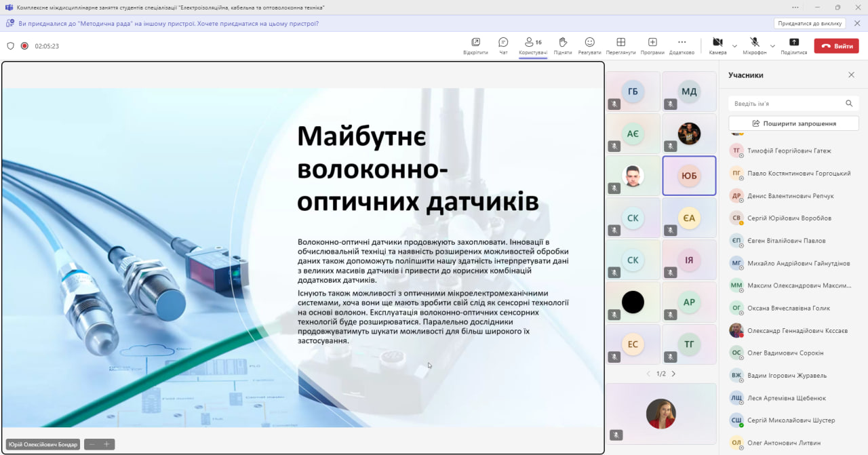The image size is (868, 455).
Task: Open the Reactions smiley icon
Action: [x=589, y=43]
